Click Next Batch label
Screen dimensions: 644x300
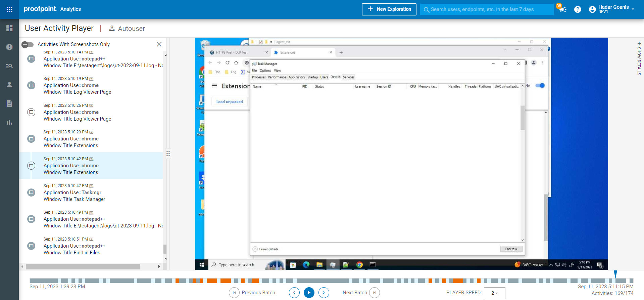click(355, 293)
